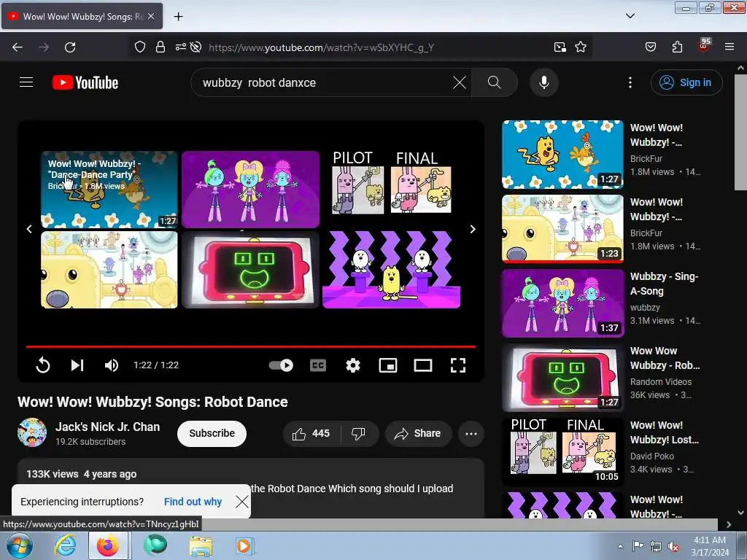Open site permissions icon in address bar
This screenshot has height=560, width=747.
click(x=181, y=47)
